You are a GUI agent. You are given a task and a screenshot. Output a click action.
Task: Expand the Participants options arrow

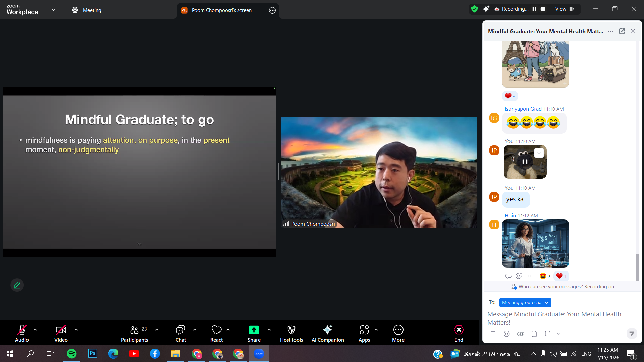pyautogui.click(x=157, y=330)
